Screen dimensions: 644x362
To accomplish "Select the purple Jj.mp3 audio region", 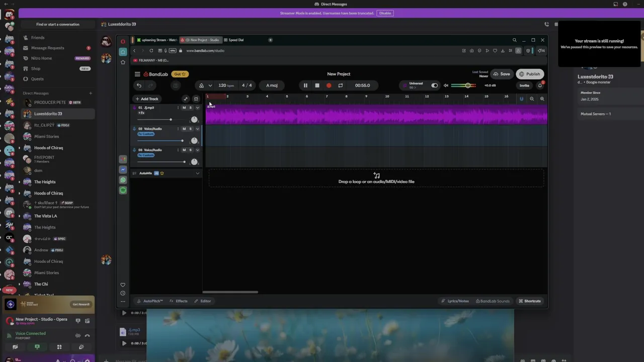I will point(376,115).
